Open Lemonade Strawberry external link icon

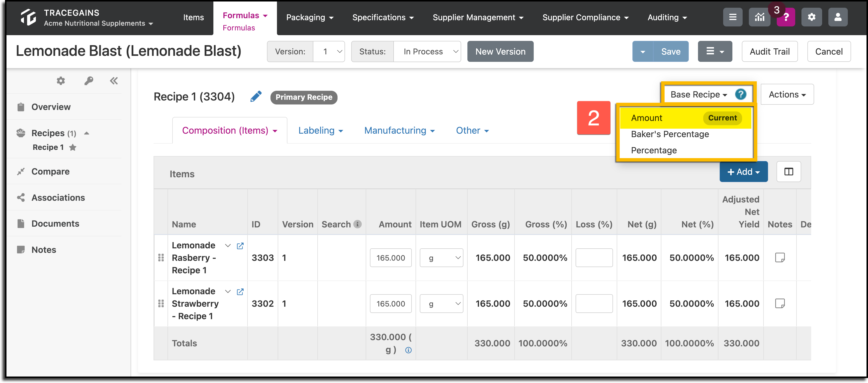240,292
